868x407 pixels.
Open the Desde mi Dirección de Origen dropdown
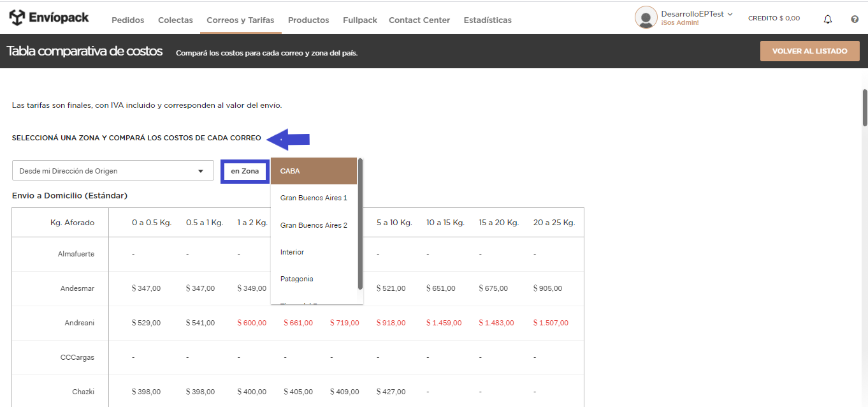(x=113, y=171)
